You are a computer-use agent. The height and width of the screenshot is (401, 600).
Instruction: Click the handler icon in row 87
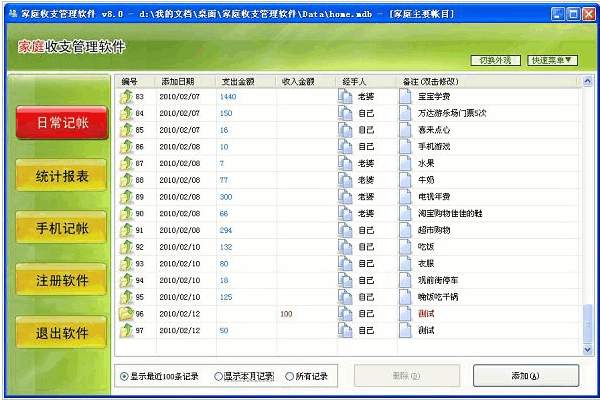345,163
